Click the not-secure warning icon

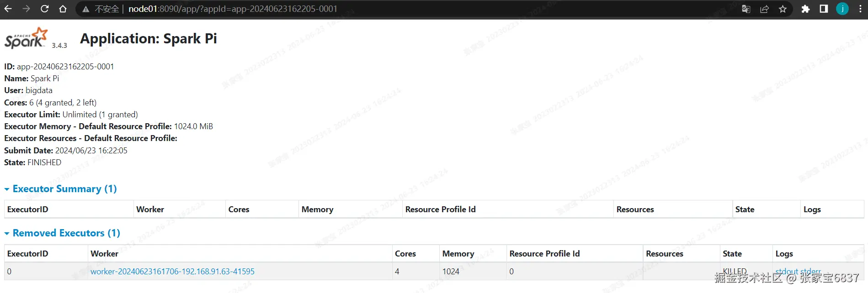86,9
